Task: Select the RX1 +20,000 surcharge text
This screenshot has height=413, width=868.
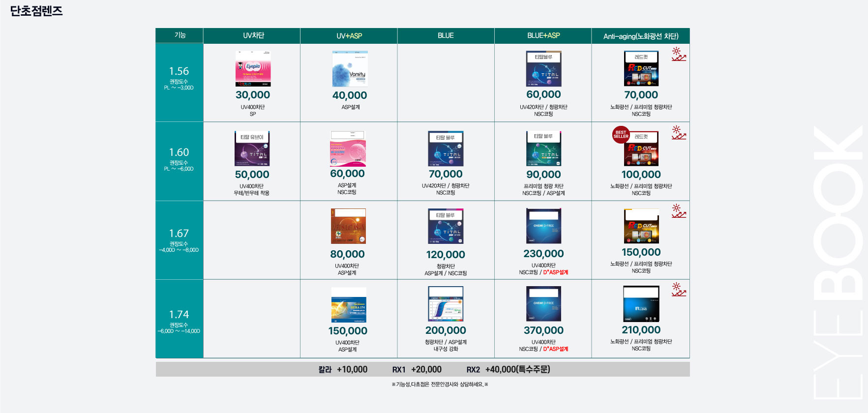Action: click(x=417, y=369)
